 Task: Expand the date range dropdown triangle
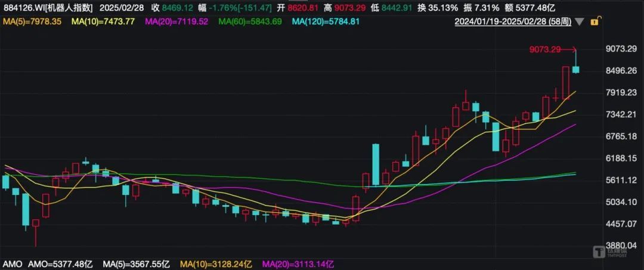[x=579, y=22]
